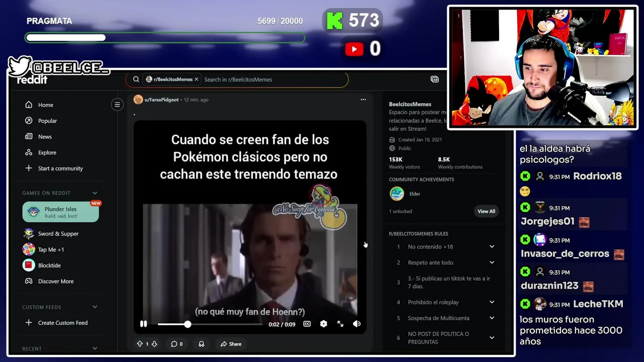Viewport: 644px width, 362px height.
Task: Click Public community label
Action: click(x=405, y=148)
